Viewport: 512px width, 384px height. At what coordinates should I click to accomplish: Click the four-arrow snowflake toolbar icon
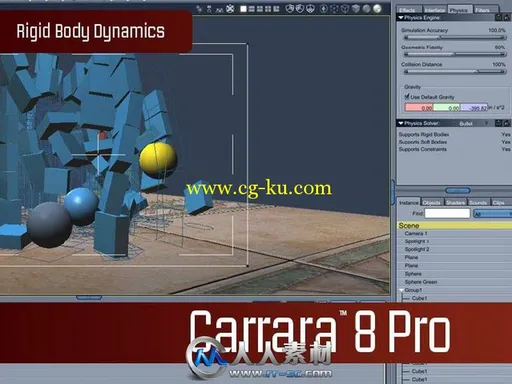(230, 9)
